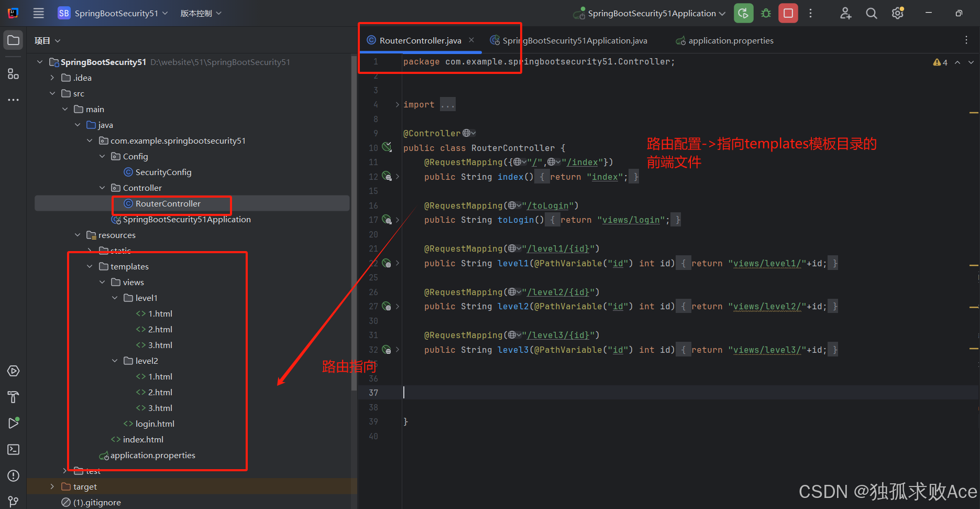Viewport: 980px width, 509px height.
Task: Open the main hamburger menu
Action: pyautogui.click(x=38, y=13)
